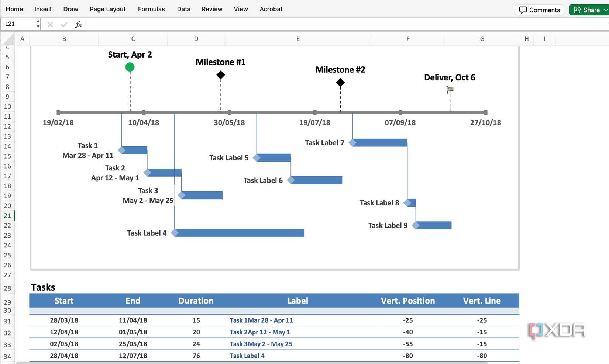Click the Comments button
The image size is (609, 364).
tap(539, 10)
